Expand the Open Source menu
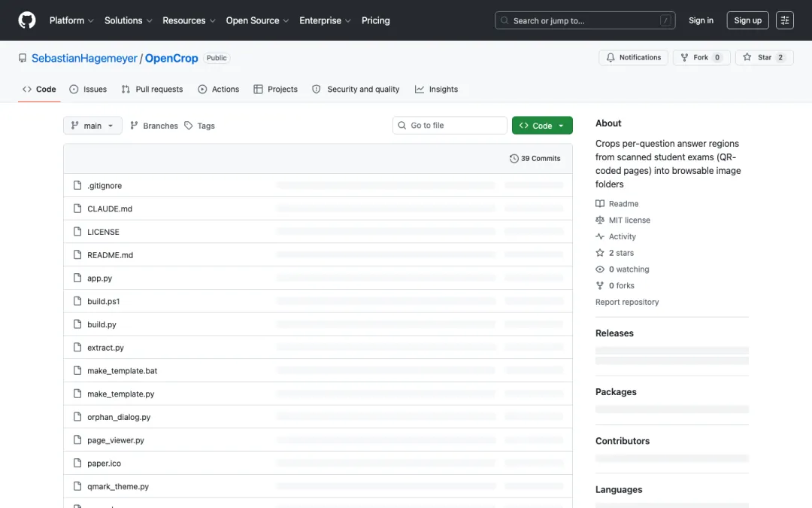The height and width of the screenshot is (508, 812). click(257, 21)
